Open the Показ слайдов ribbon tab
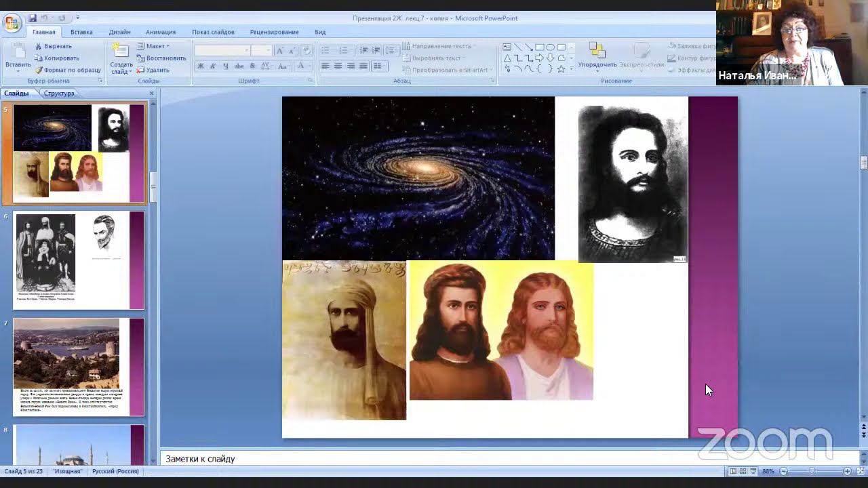 click(213, 32)
